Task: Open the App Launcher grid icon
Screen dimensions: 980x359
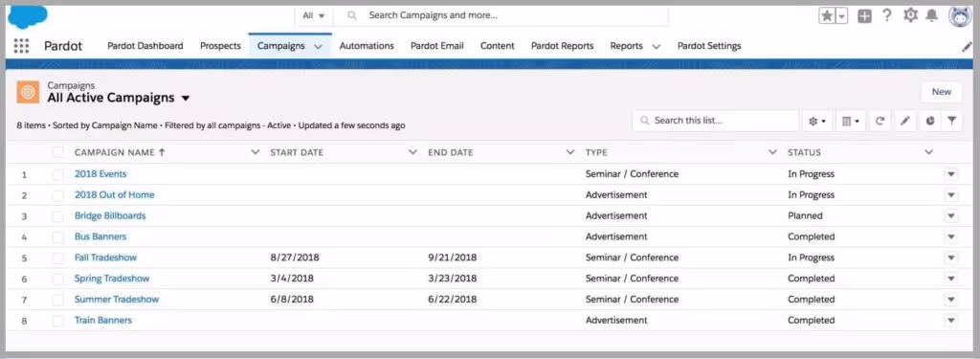Action: 21,46
